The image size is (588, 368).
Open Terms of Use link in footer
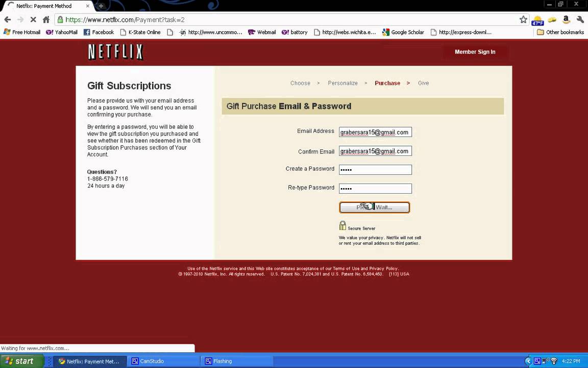click(346, 268)
